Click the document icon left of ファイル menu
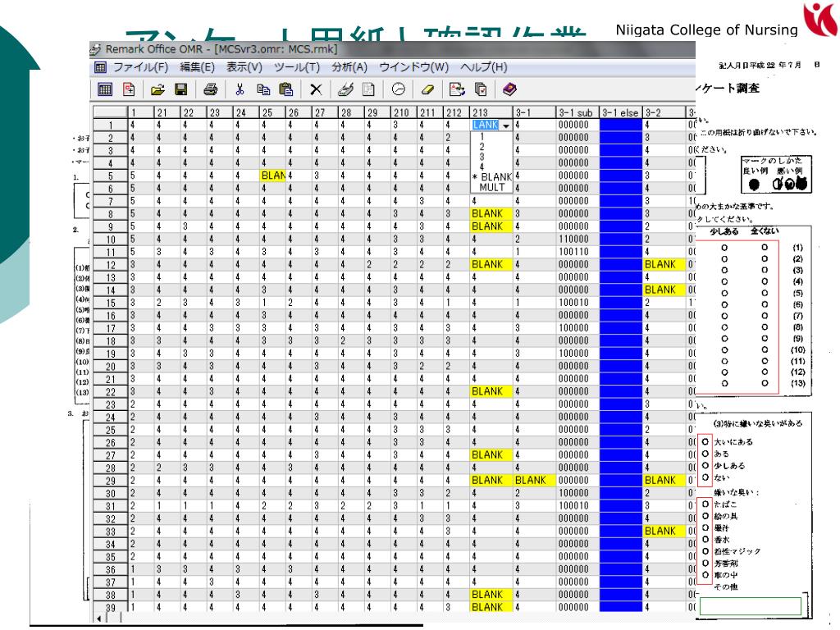Image resolution: width=840 pixels, height=630 pixels. [100, 67]
